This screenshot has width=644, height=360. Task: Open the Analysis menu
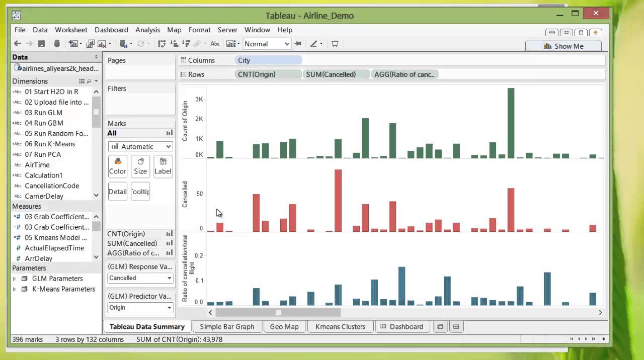(147, 30)
